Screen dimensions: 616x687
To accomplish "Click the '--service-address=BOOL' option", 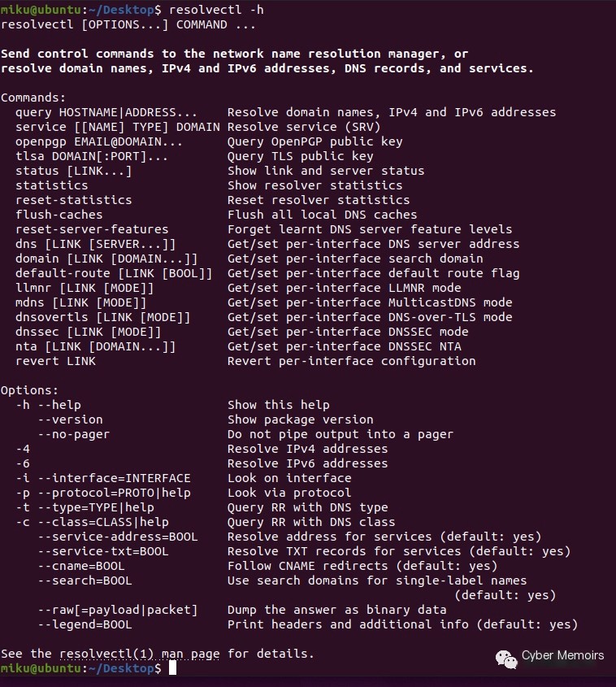I will [x=117, y=537].
